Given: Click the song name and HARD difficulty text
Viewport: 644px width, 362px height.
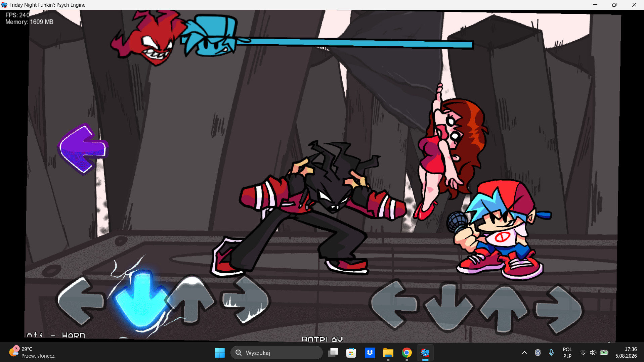Looking at the screenshot, I should (56, 335).
